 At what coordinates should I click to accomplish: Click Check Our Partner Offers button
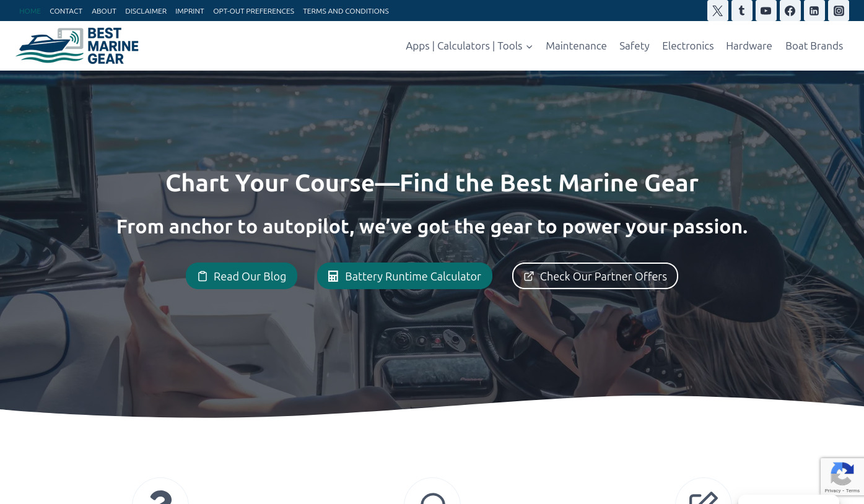click(595, 276)
